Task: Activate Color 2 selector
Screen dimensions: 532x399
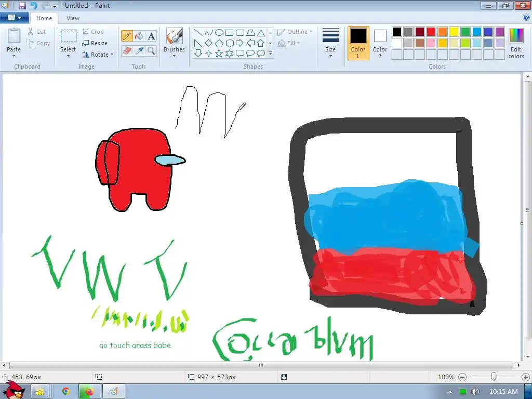Action: tap(380, 44)
